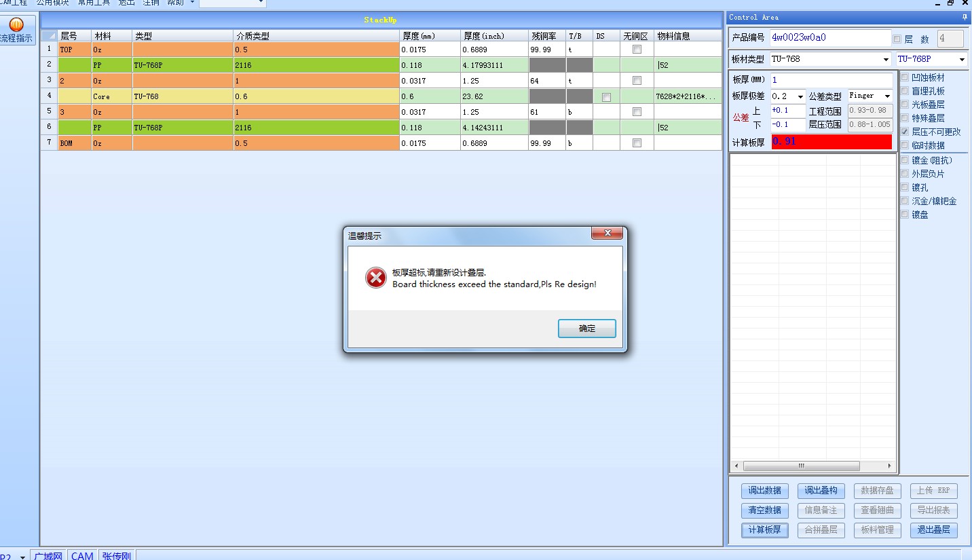Expand the menu bar overflow arrow after 帮助
Viewport: 972px width, 560px height.
(x=192, y=3)
